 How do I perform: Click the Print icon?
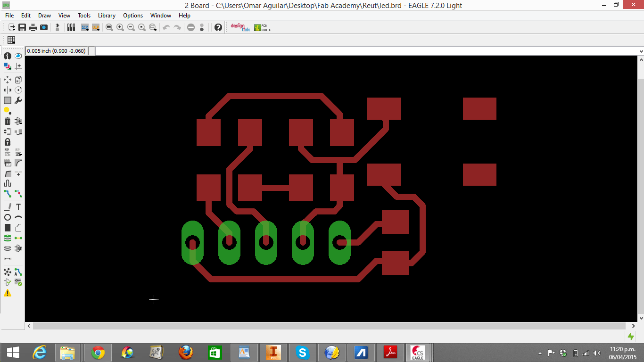(x=33, y=28)
